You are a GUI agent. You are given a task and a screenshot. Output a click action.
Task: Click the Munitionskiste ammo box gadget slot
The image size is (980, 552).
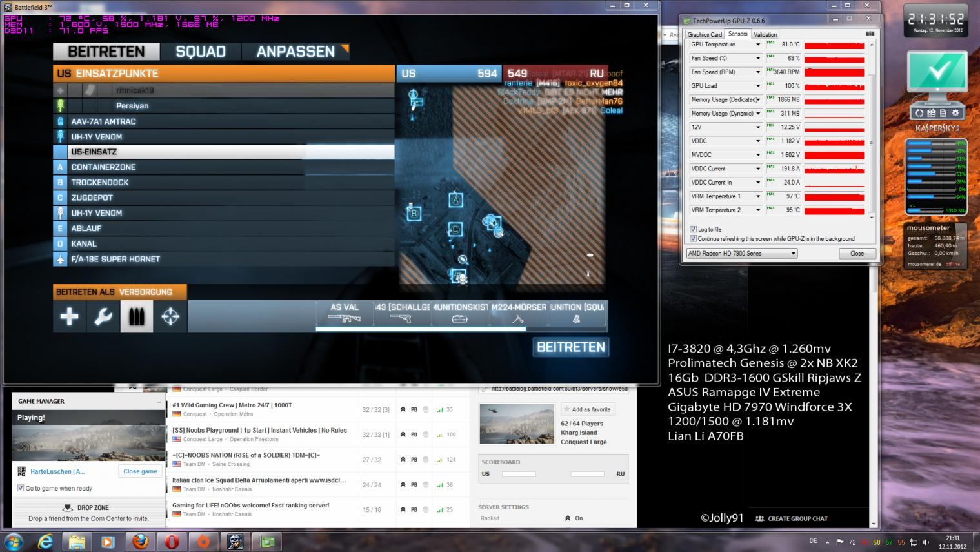[460, 313]
